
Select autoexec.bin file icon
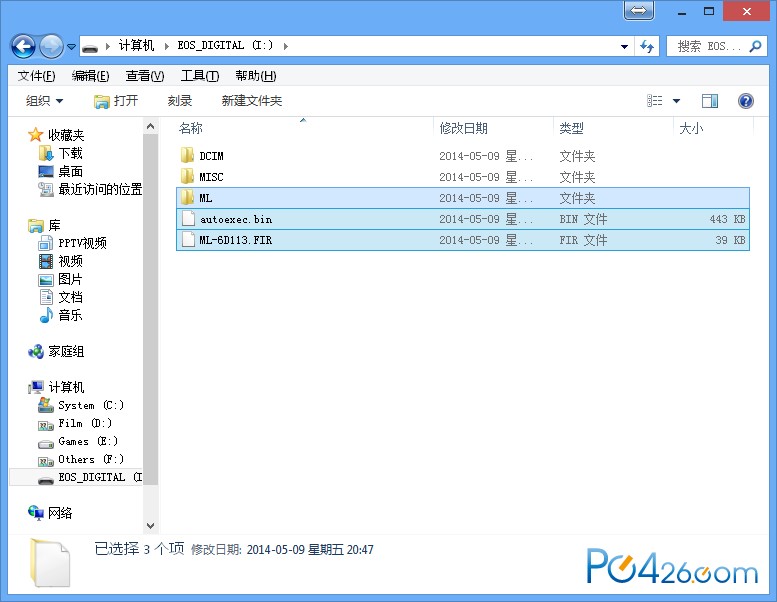tap(188, 219)
